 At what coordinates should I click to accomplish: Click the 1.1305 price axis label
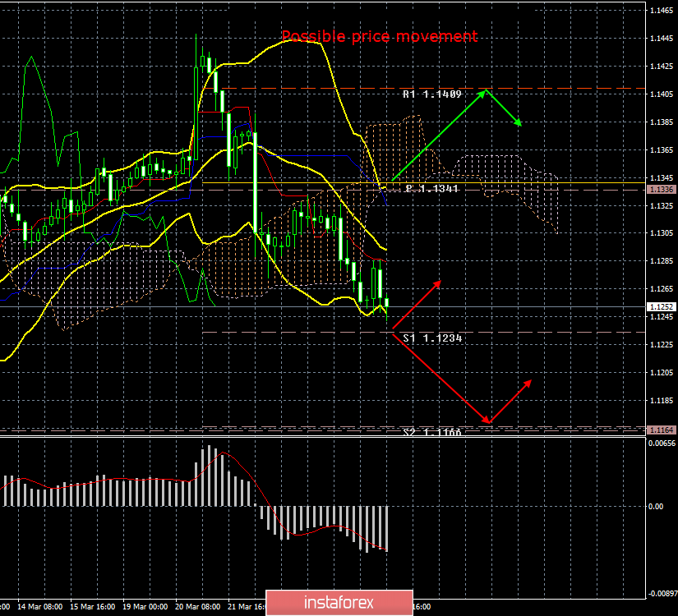(662, 233)
